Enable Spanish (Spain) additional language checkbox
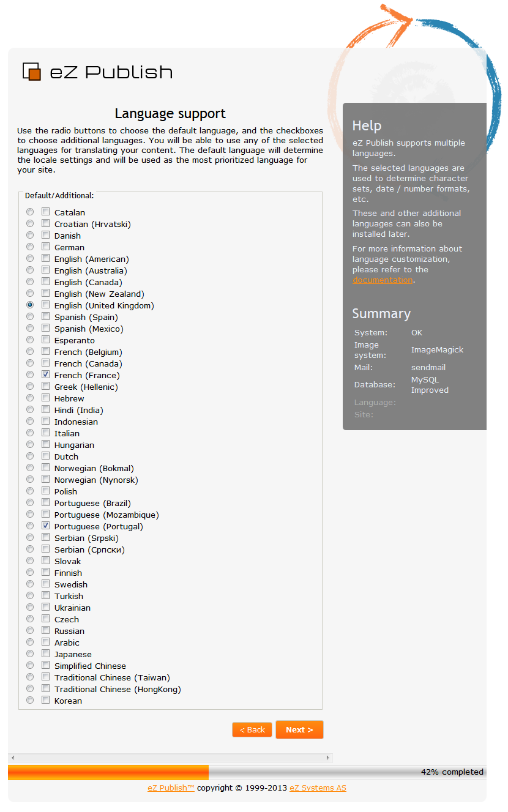Viewport: 508px width, 812px height. [45, 316]
